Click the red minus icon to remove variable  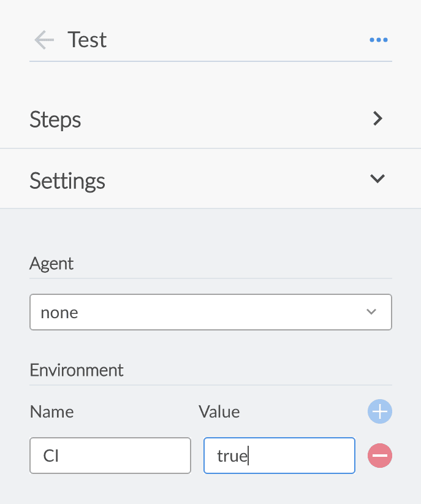(380, 456)
